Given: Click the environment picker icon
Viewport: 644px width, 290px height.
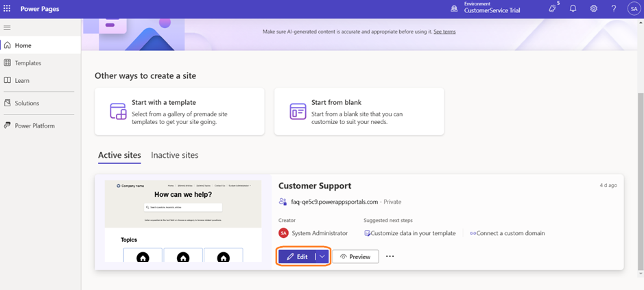Looking at the screenshot, I should coord(454,9).
